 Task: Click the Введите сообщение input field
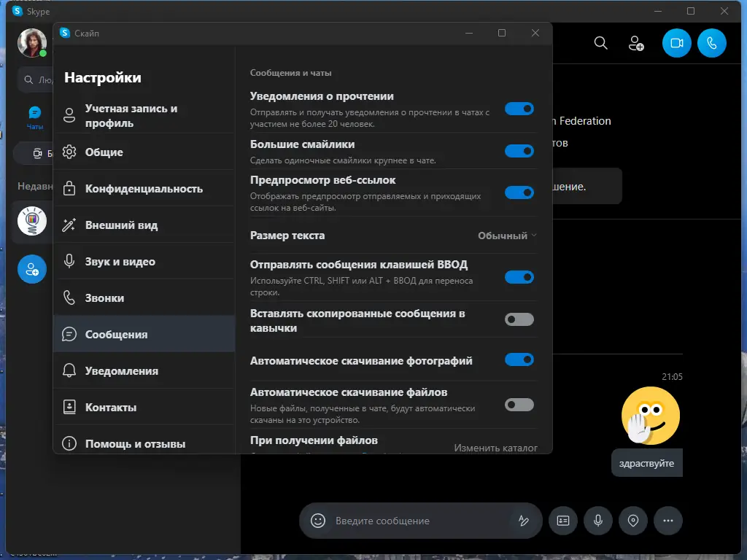point(409,521)
